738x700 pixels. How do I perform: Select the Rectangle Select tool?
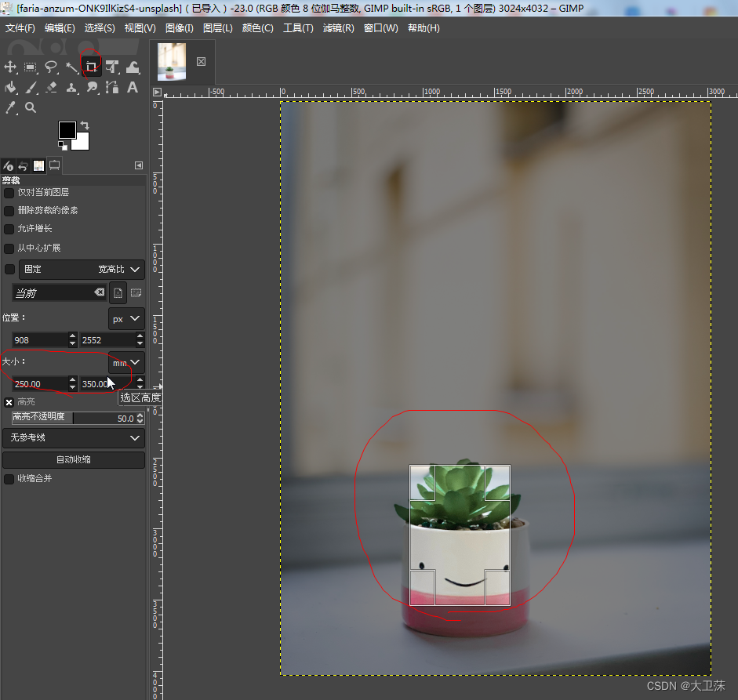tap(31, 67)
